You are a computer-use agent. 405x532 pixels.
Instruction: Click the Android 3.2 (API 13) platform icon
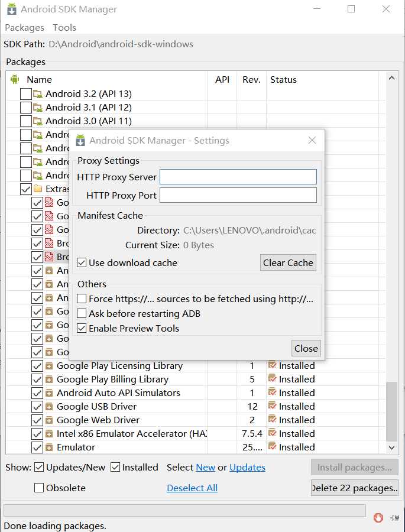point(38,93)
